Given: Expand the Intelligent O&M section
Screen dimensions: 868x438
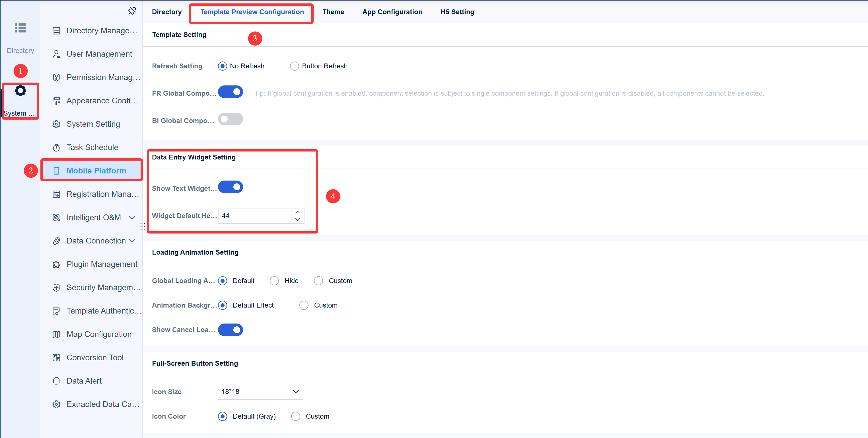Looking at the screenshot, I should [132, 218].
